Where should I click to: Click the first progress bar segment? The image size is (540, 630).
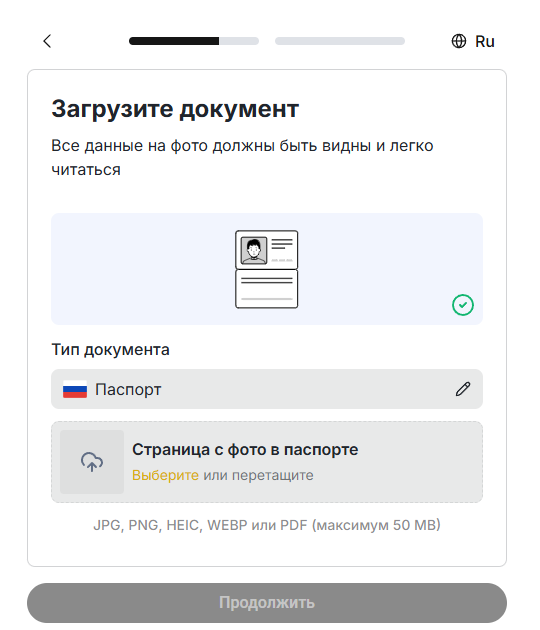[194, 41]
